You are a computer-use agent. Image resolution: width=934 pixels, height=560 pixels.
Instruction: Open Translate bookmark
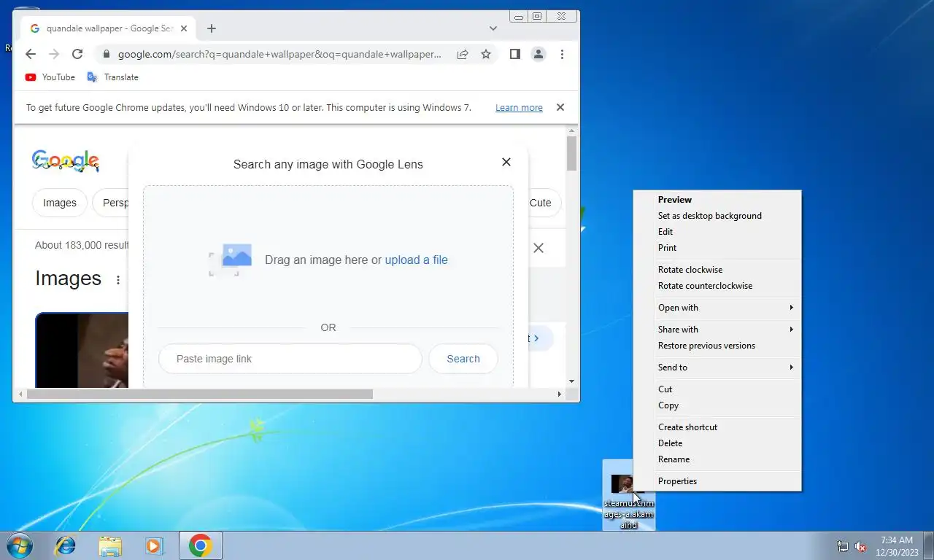(112, 77)
